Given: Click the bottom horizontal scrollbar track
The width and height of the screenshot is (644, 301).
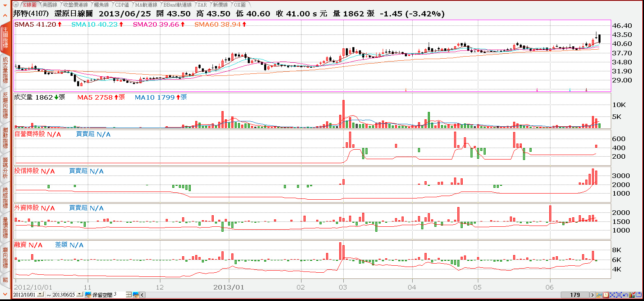Looking at the screenshot, I should (x=353, y=294).
